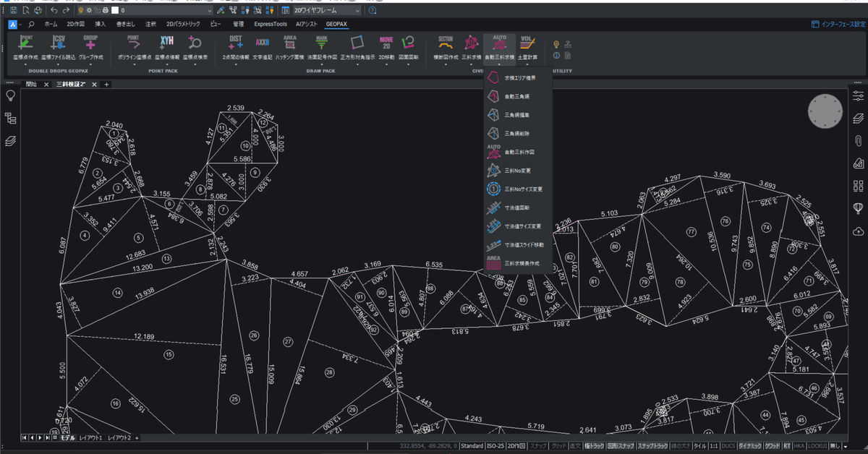Image resolution: width=868 pixels, height=454 pixels.
Task: Click the redo arrow in top toolbar
Action: click(66, 11)
